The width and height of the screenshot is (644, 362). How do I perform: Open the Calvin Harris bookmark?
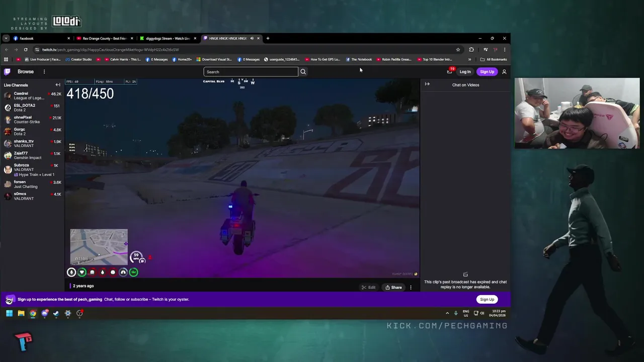(x=122, y=59)
